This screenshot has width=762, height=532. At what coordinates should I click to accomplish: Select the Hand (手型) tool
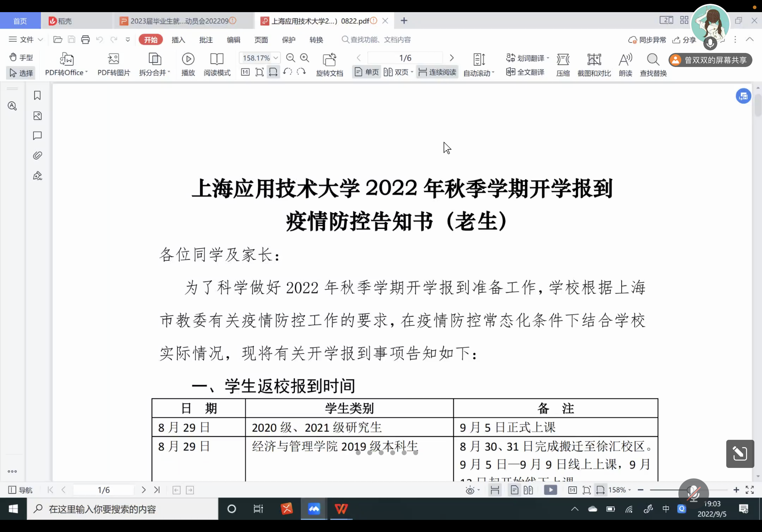(x=21, y=57)
